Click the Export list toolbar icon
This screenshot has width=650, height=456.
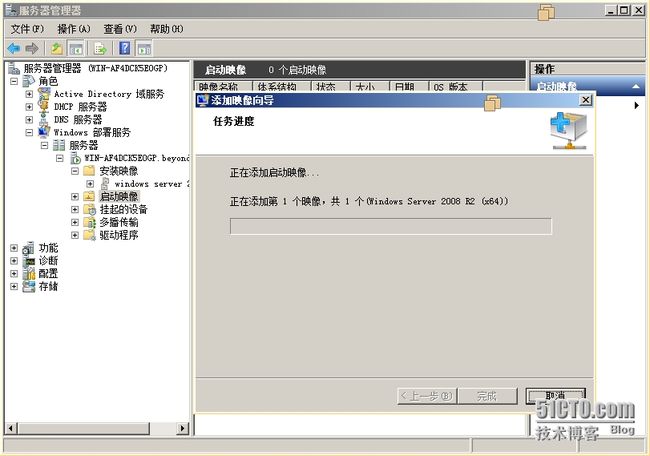[x=100, y=49]
